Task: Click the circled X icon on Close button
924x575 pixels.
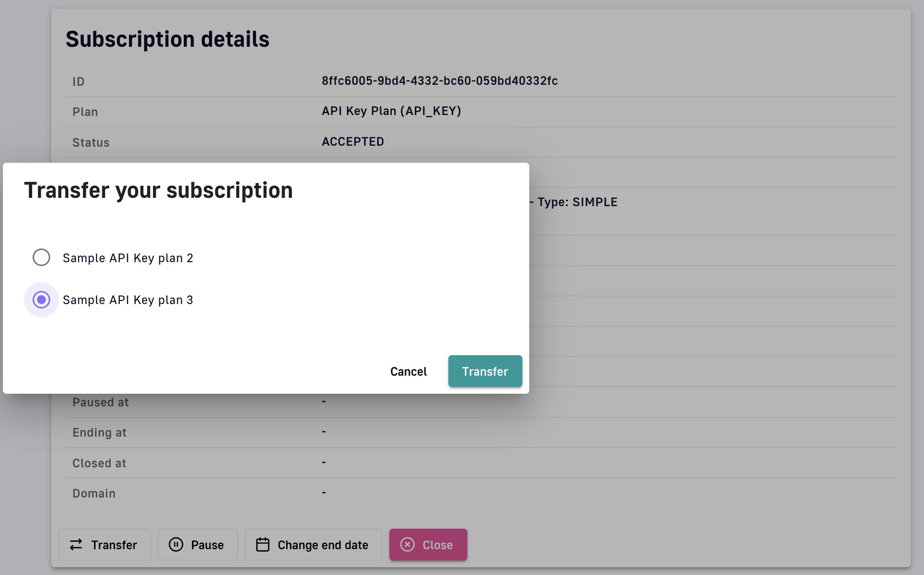Action: 407,544
